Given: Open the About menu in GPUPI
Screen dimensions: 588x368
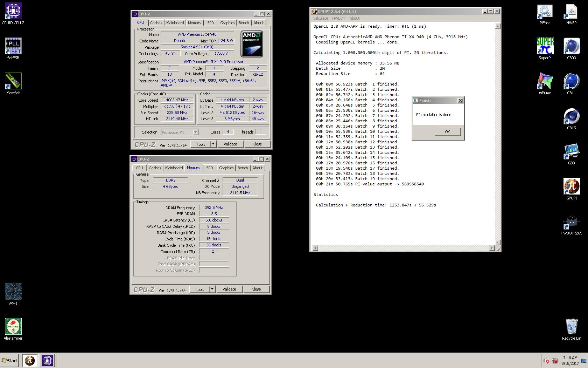Looking at the screenshot, I should pyautogui.click(x=354, y=18).
